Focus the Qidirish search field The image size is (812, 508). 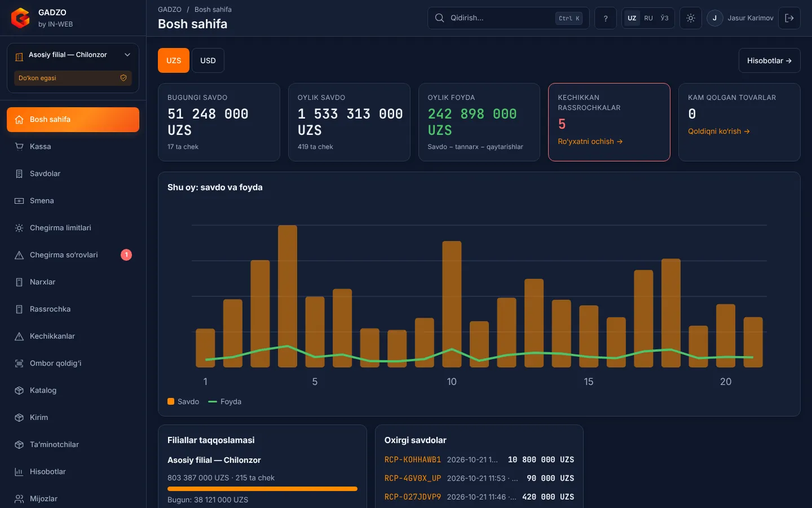pos(508,18)
